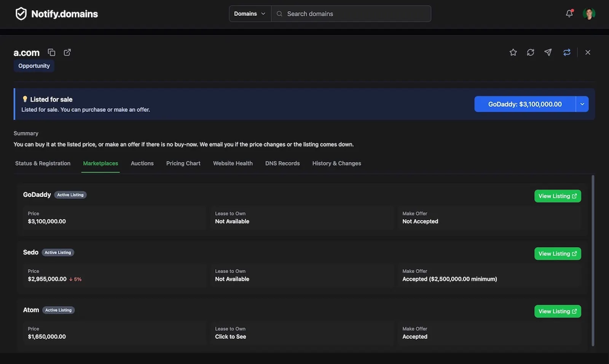Click the lightbulb Listed for sale icon
This screenshot has width=609, height=364.
click(x=25, y=99)
